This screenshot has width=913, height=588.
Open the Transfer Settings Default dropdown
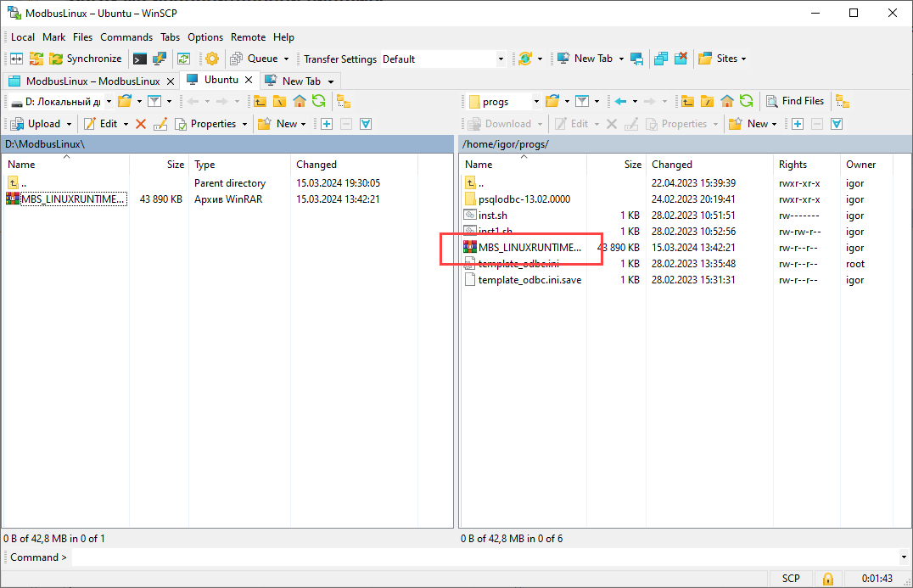coord(501,59)
